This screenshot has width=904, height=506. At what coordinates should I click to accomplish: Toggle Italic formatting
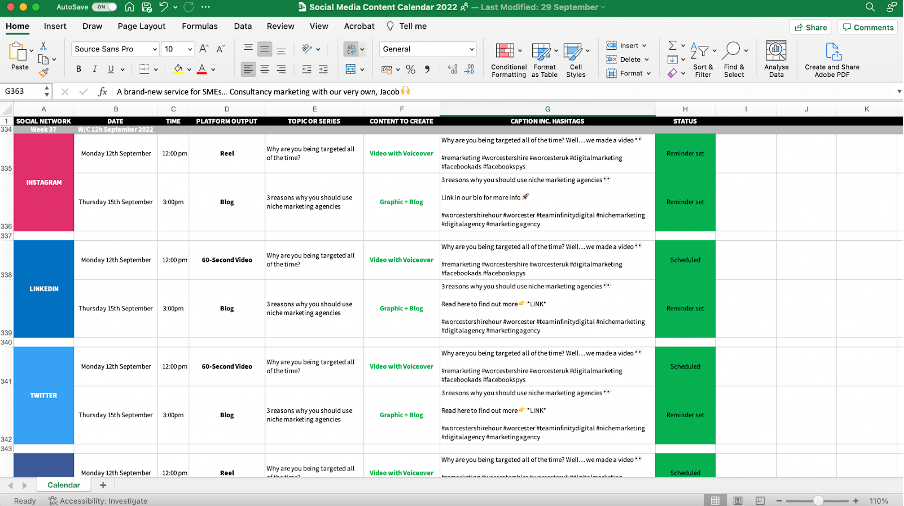[x=94, y=69]
